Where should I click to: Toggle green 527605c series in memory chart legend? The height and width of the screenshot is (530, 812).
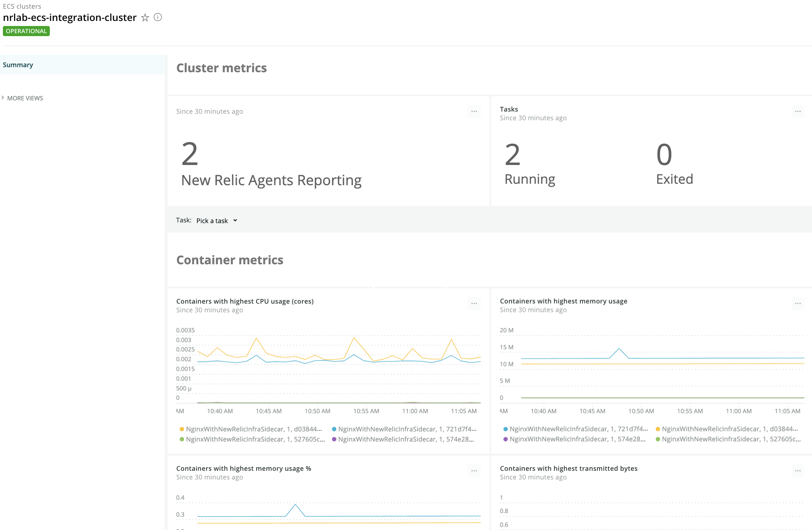click(728, 439)
